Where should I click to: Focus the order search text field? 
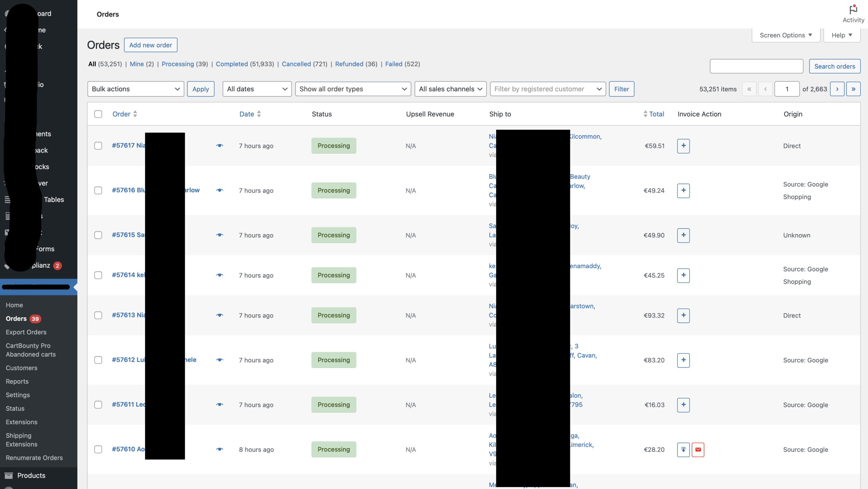click(x=756, y=66)
